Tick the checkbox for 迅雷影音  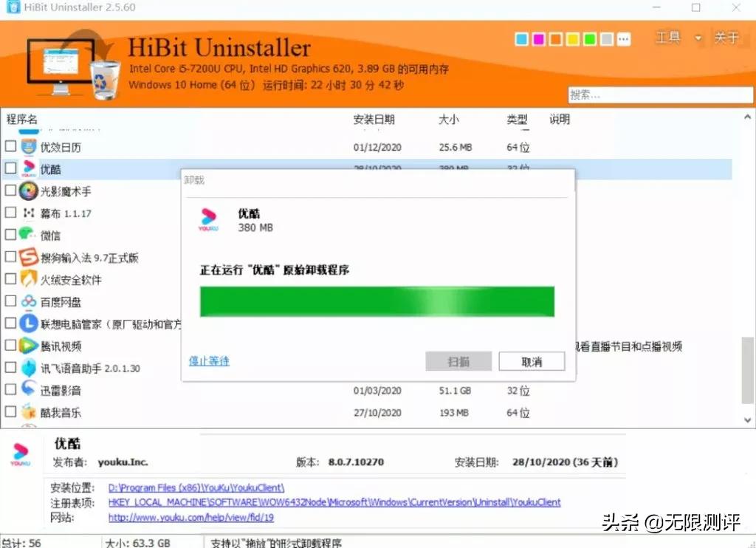coord(10,388)
